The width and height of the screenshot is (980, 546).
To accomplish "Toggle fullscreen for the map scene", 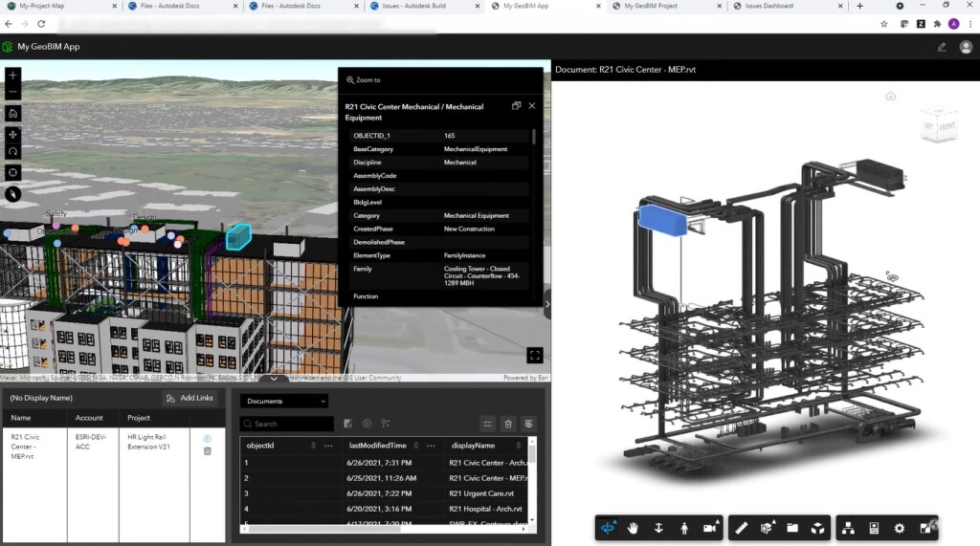I will (535, 356).
